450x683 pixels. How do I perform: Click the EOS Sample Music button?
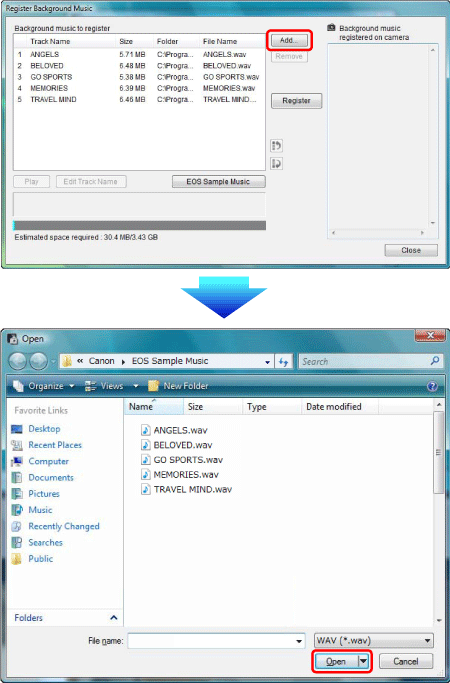(218, 182)
